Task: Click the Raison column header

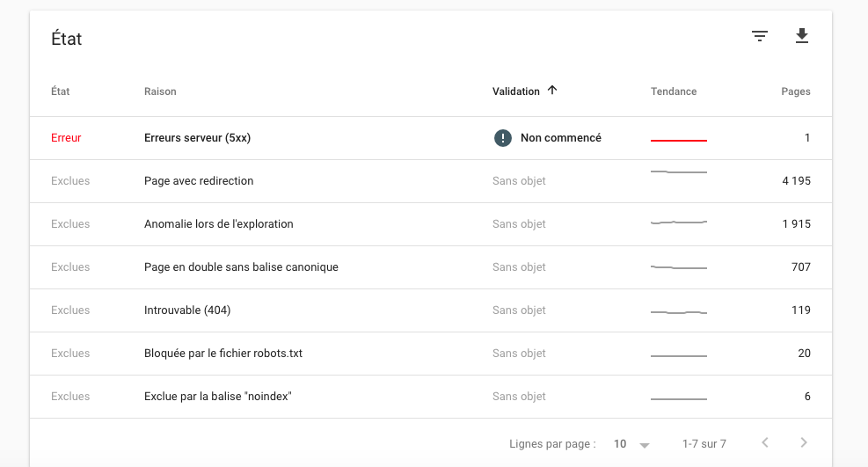Action: pos(160,91)
